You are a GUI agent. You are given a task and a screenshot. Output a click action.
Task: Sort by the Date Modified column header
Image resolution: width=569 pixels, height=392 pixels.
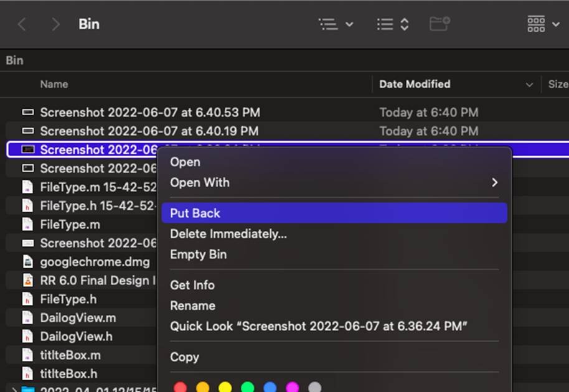415,84
